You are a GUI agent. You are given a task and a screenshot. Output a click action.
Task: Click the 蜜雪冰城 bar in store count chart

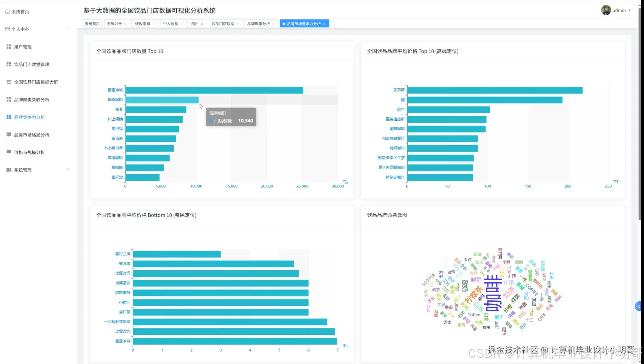(x=214, y=90)
